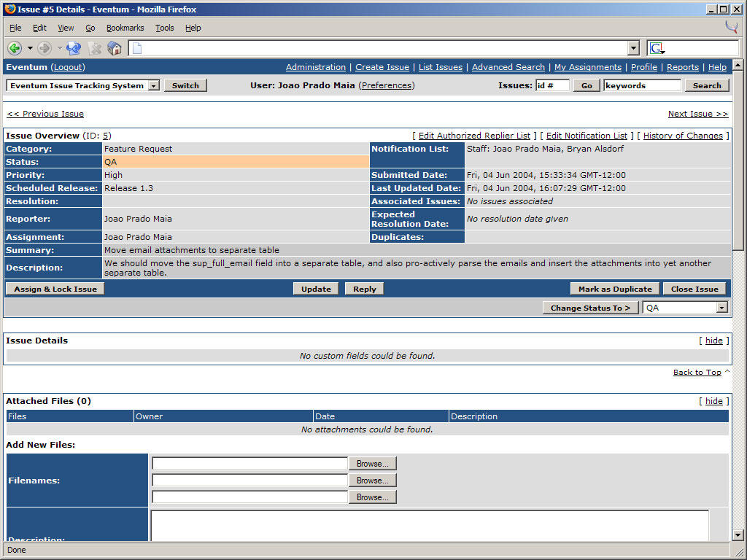Click the page icon in address bar
Viewport: 747px width, 560px height.
[x=137, y=48]
